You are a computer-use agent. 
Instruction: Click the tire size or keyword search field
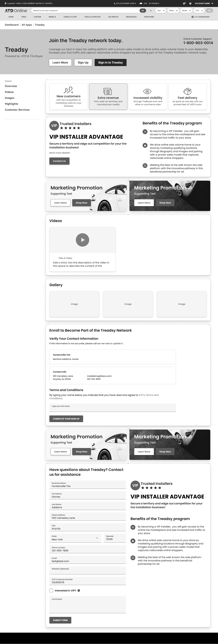click(85, 10)
